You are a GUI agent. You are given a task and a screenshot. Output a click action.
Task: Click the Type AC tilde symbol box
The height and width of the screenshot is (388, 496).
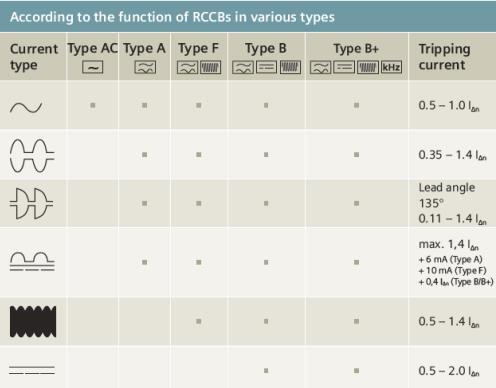[x=93, y=67]
